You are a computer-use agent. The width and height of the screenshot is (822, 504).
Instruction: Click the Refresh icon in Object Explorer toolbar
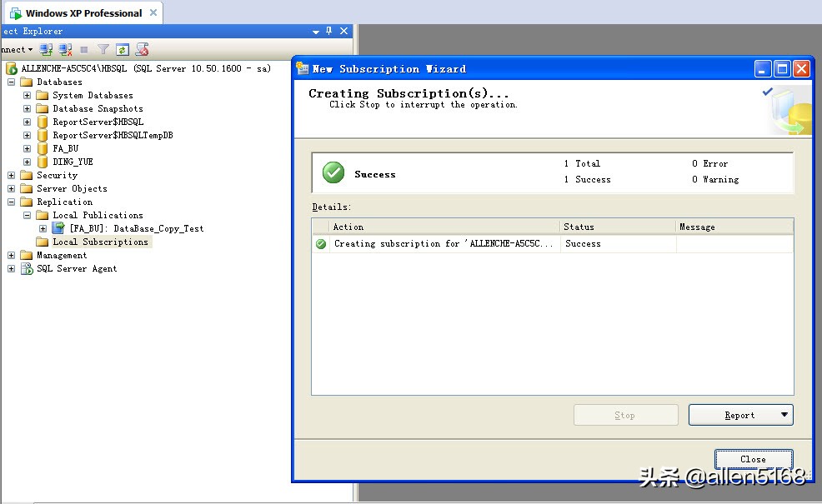tap(122, 49)
